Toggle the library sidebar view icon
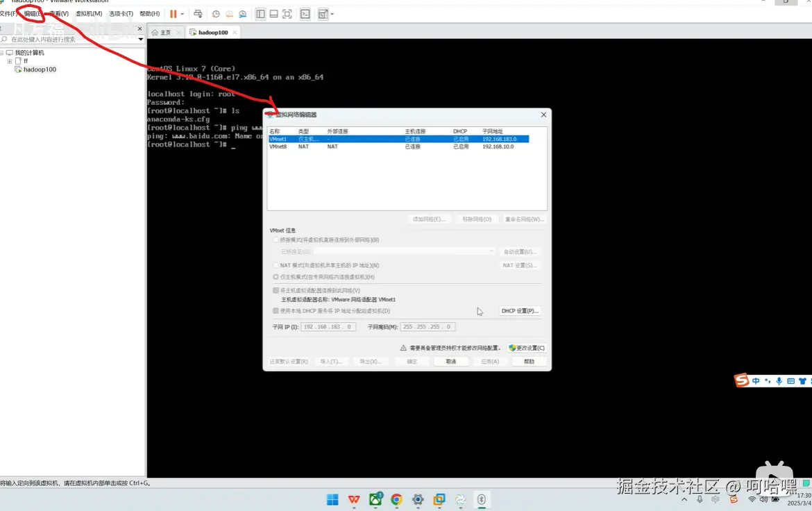This screenshot has width=812, height=511. [x=260, y=14]
